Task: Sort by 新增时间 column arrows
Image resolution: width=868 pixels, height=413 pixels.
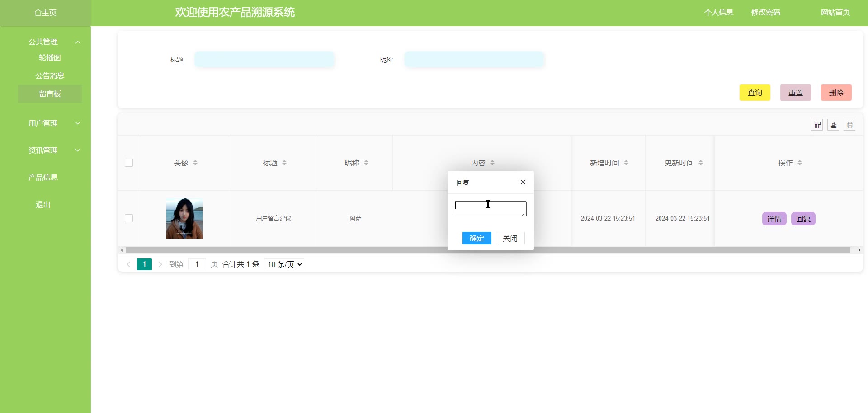Action: click(x=626, y=163)
